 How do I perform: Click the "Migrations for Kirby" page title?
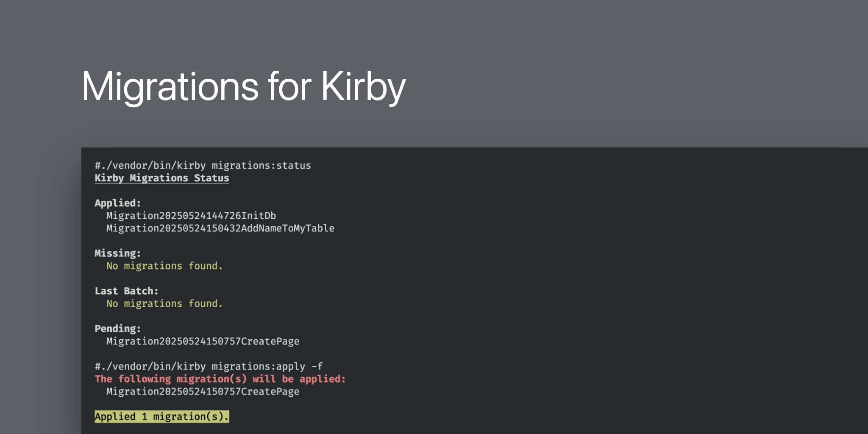(243, 87)
